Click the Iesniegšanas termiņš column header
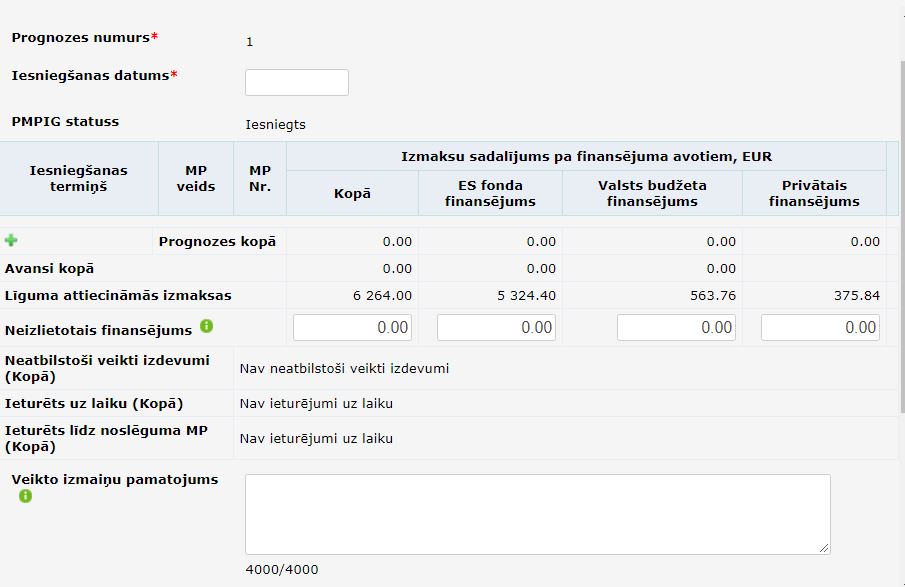Image resolution: width=905 pixels, height=587 pixels. coord(78,178)
